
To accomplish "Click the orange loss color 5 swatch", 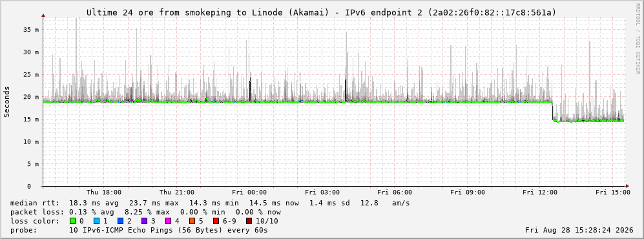I will click(191, 221).
